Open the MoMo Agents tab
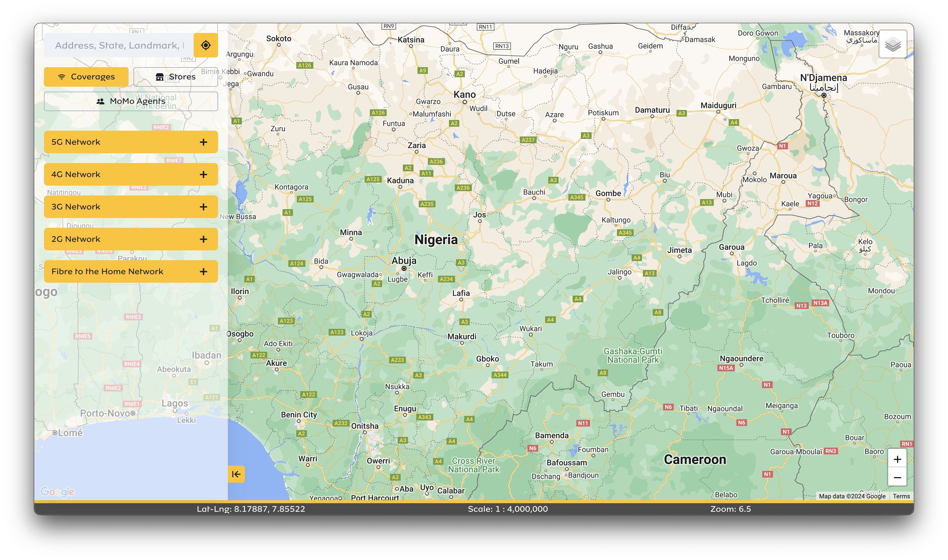This screenshot has width=948, height=560. pyautogui.click(x=131, y=101)
